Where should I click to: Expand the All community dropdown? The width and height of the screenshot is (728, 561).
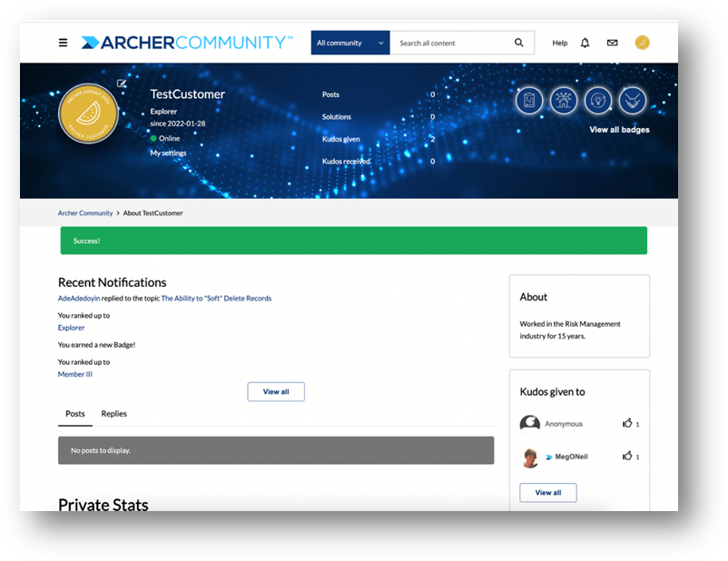click(350, 43)
